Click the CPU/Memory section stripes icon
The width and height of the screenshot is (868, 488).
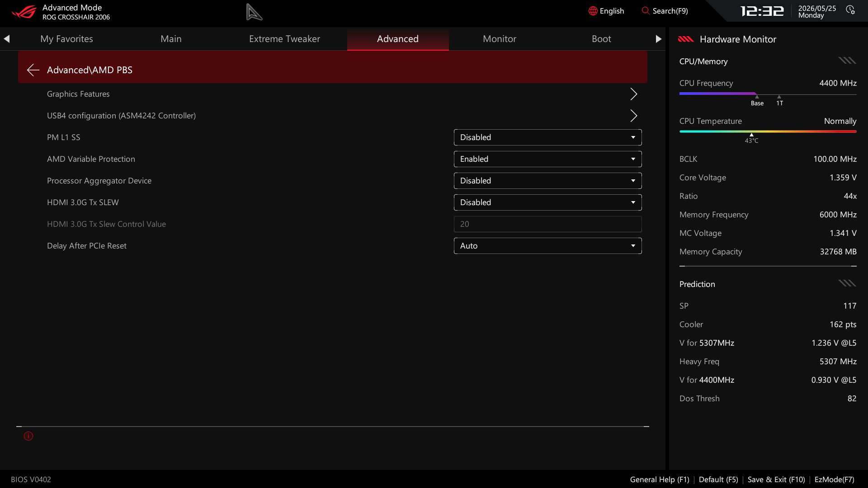(x=847, y=61)
